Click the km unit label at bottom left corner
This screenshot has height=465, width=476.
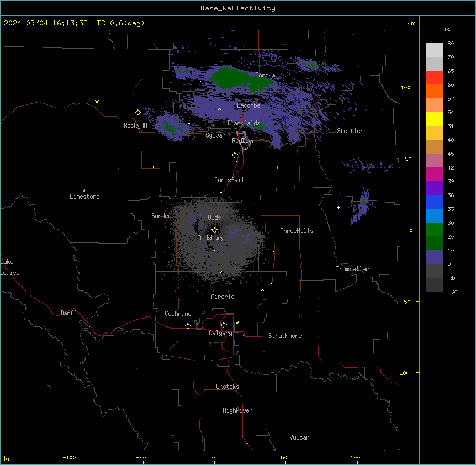click(x=8, y=458)
